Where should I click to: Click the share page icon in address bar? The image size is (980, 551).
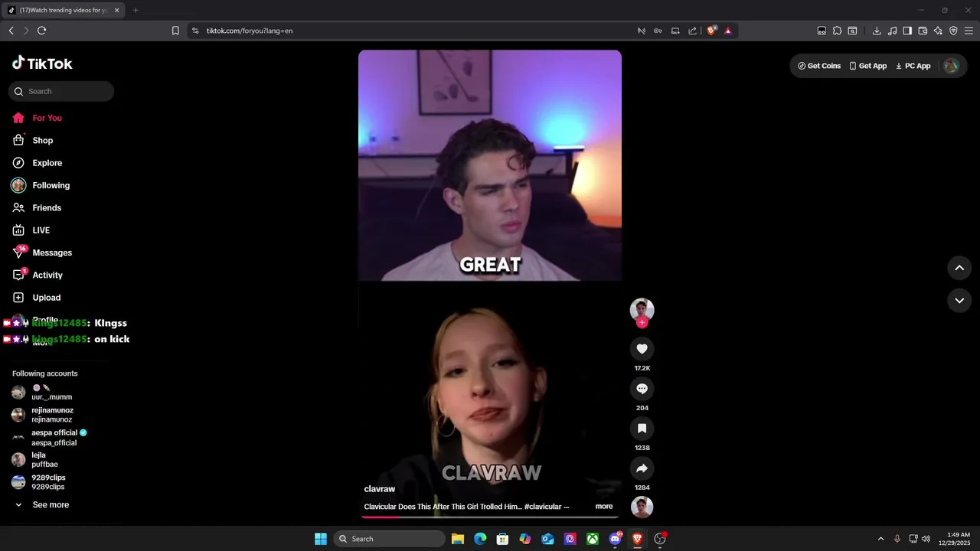(x=693, y=31)
